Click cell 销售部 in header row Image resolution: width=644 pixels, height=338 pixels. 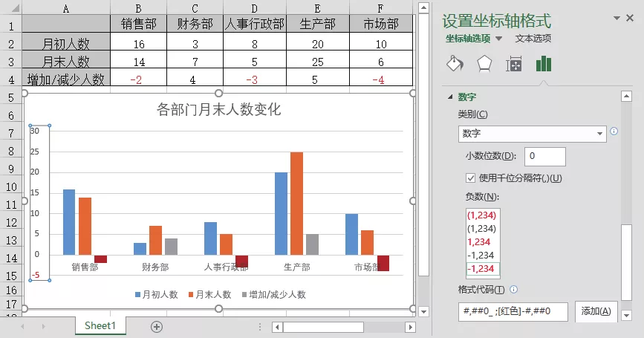tap(138, 24)
